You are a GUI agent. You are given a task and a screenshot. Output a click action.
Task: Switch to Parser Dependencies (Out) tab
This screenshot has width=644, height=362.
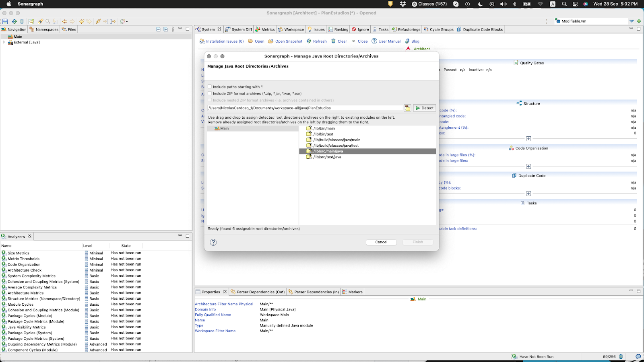pyautogui.click(x=258, y=292)
